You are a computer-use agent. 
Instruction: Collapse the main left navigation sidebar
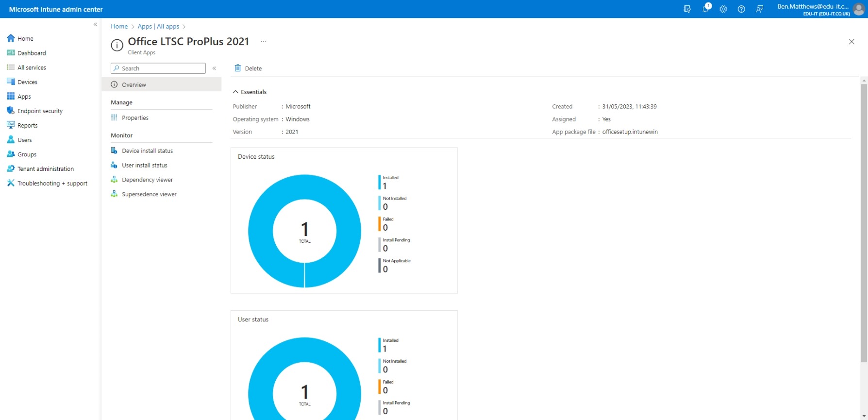95,24
